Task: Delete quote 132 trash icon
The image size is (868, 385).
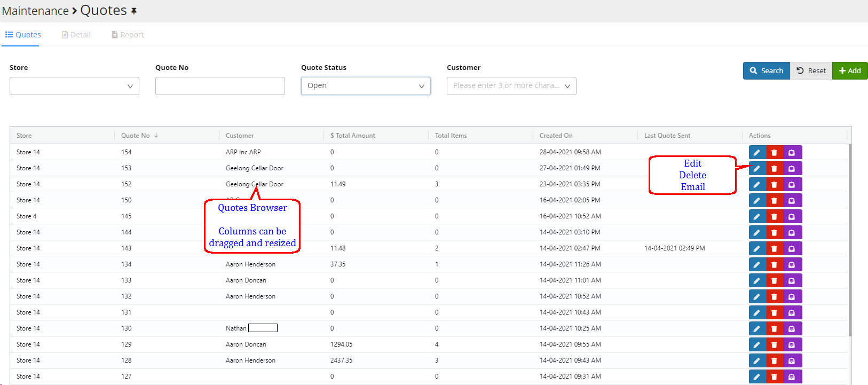Action: click(x=775, y=297)
